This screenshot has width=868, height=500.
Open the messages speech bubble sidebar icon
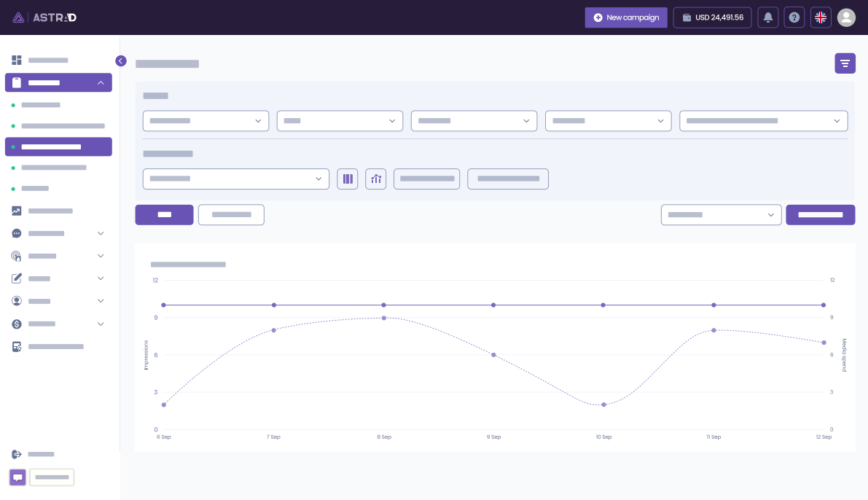[x=16, y=233]
